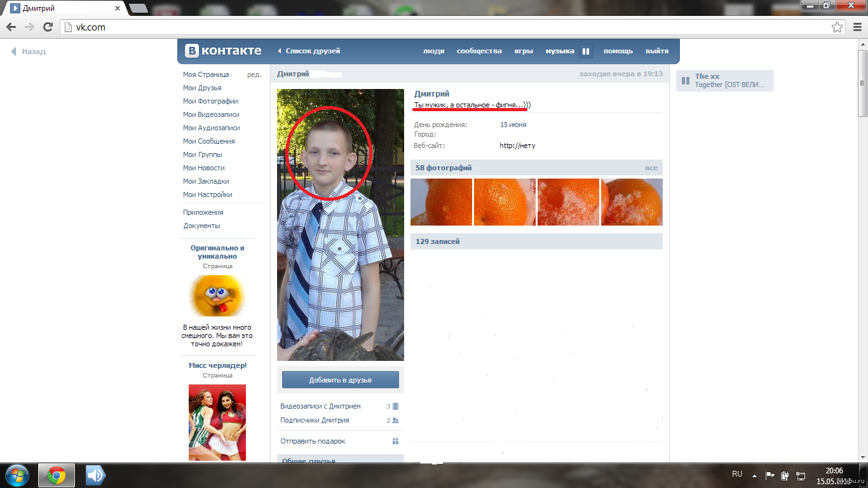Viewport: 868px width, 488px height.
Task: Click the taskbar clock 20:06
Action: coord(834,471)
